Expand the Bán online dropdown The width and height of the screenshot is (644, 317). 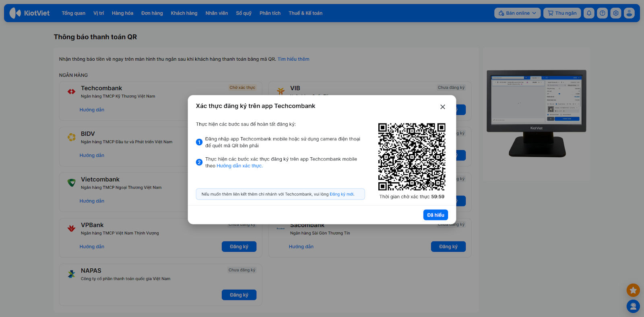[x=517, y=13]
